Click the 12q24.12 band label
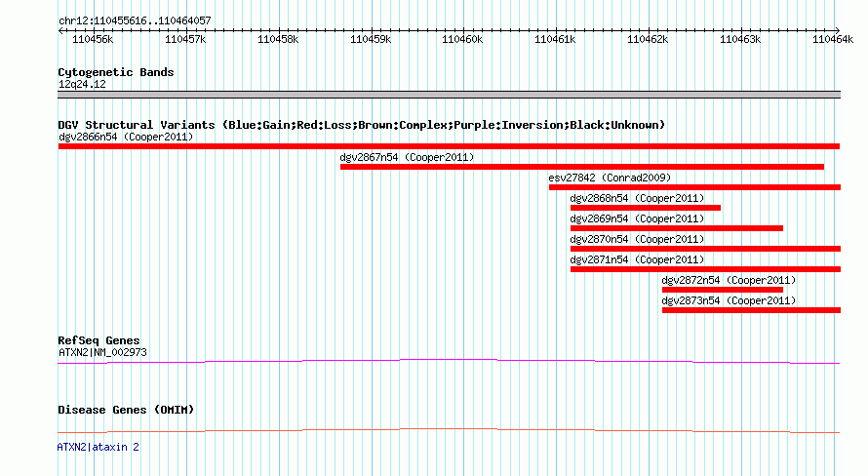This screenshot has width=868, height=476. tap(82, 84)
